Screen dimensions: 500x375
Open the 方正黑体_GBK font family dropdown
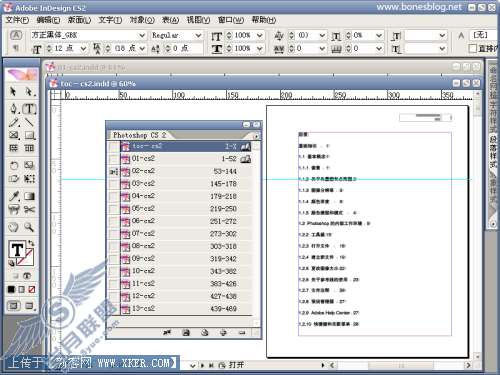click(142, 35)
